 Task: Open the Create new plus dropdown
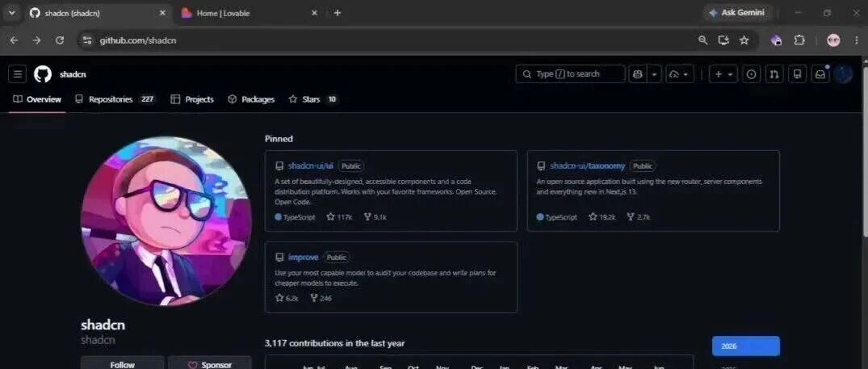[723, 74]
